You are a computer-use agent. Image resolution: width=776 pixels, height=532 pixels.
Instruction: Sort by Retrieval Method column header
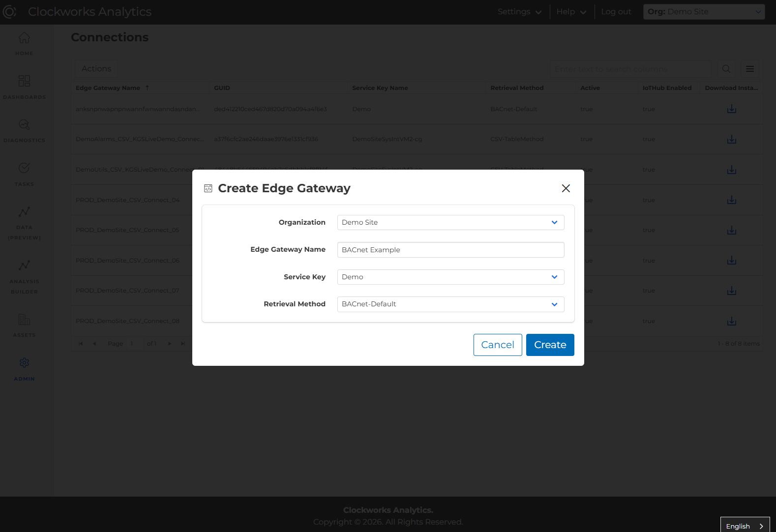pos(517,88)
